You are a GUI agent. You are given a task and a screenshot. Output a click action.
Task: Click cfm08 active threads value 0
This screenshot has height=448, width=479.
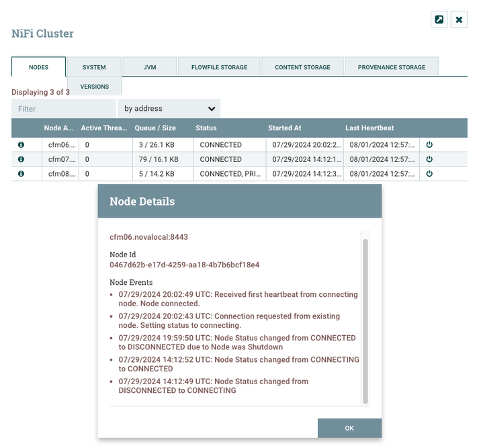87,173
